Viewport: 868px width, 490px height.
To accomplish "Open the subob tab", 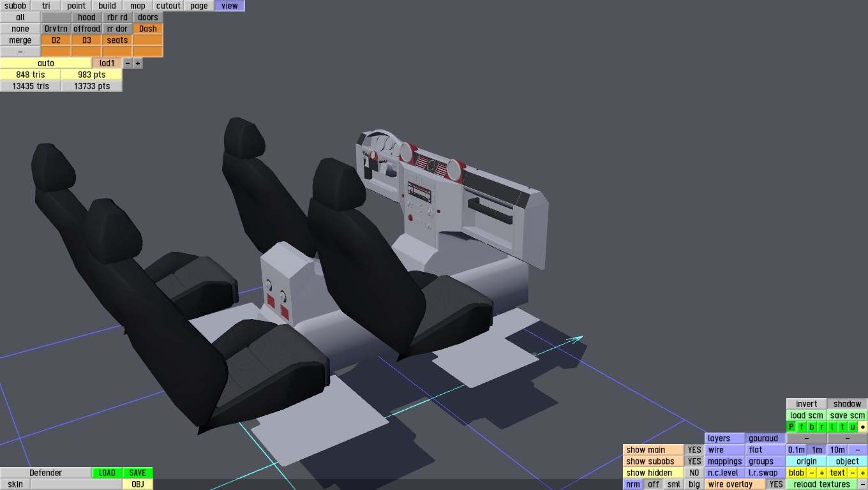I will click(15, 6).
